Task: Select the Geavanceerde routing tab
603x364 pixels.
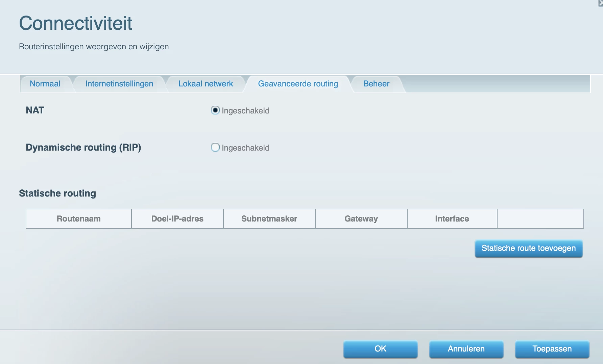Action: click(x=298, y=84)
